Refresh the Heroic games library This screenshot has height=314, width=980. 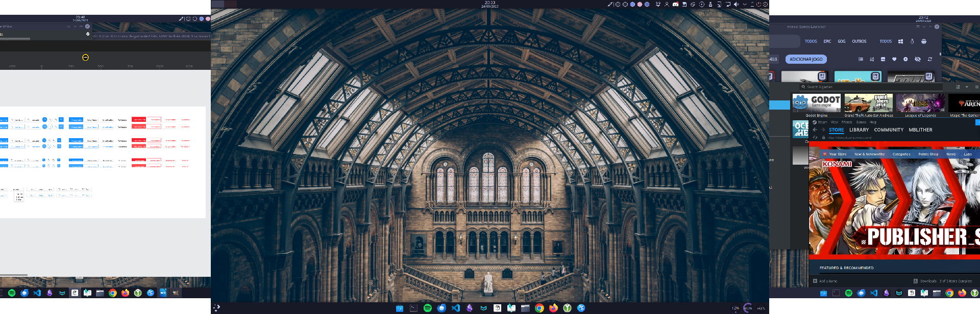click(930, 59)
